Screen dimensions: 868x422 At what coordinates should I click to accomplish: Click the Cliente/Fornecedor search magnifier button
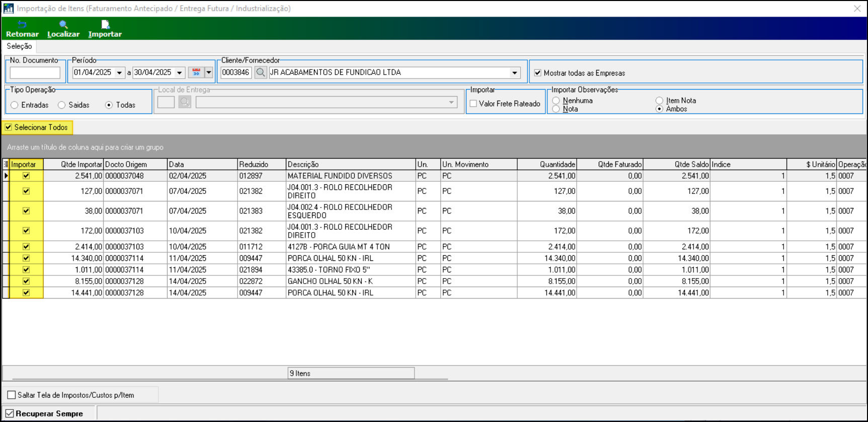coord(261,73)
